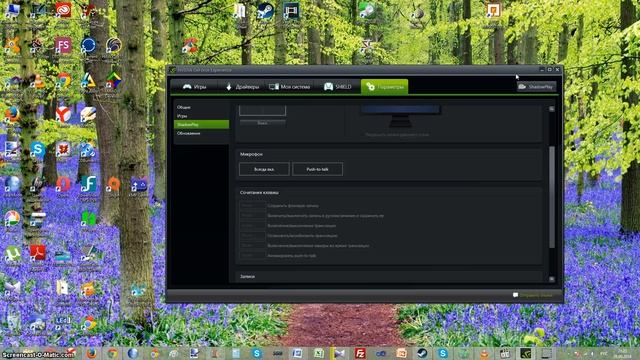Click the first hotkey field in Сочетания клавиш
Image resolution: width=640 pixels, height=360 pixels.
pyautogui.click(x=252, y=206)
